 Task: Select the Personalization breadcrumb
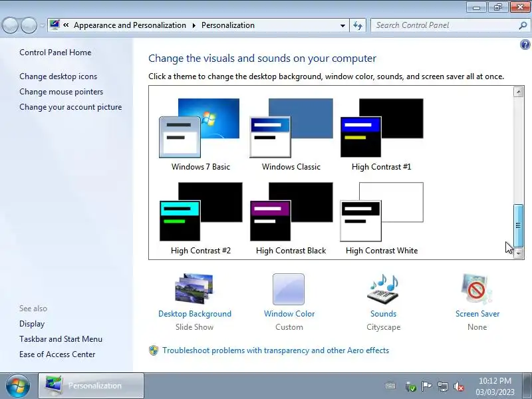[x=228, y=25]
